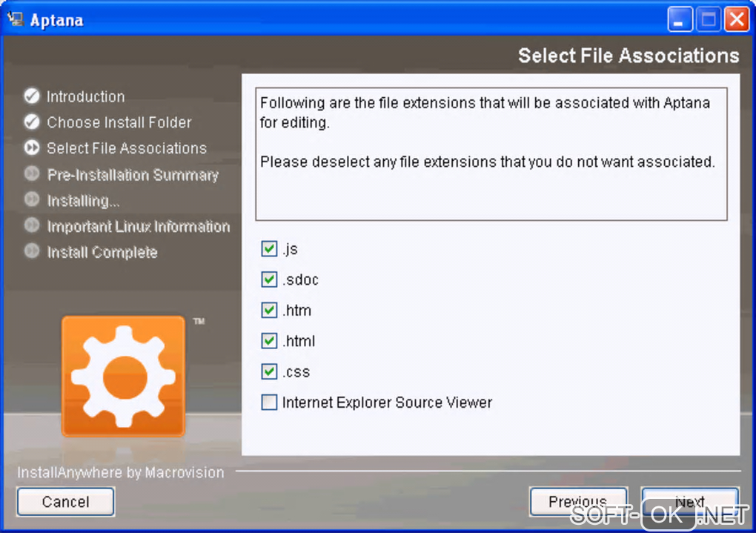Uncheck the .sdoc checkbox
Image resolution: width=756 pixels, height=533 pixels.
(x=269, y=279)
